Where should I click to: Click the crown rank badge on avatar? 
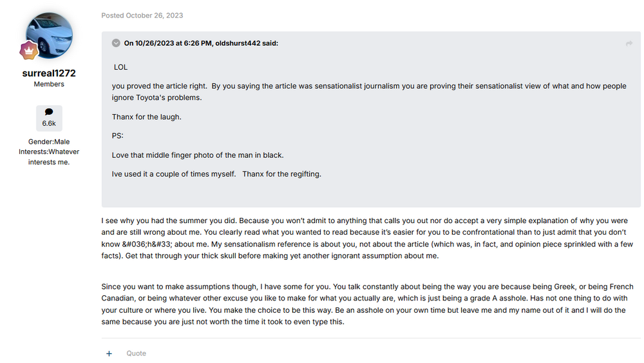[x=30, y=50]
